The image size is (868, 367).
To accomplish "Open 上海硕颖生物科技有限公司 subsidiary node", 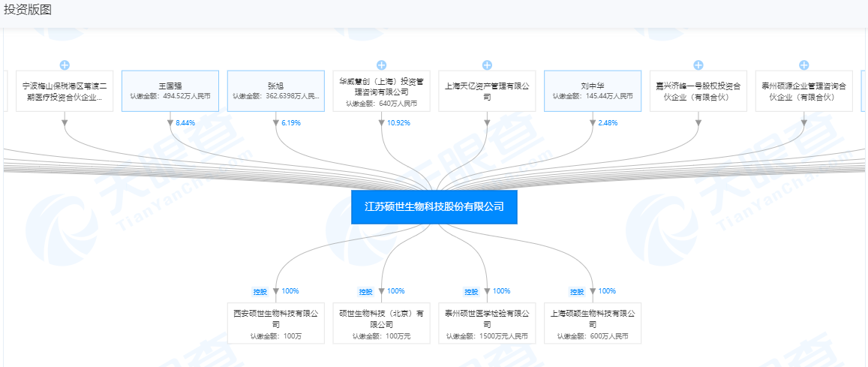I will pos(593,323).
